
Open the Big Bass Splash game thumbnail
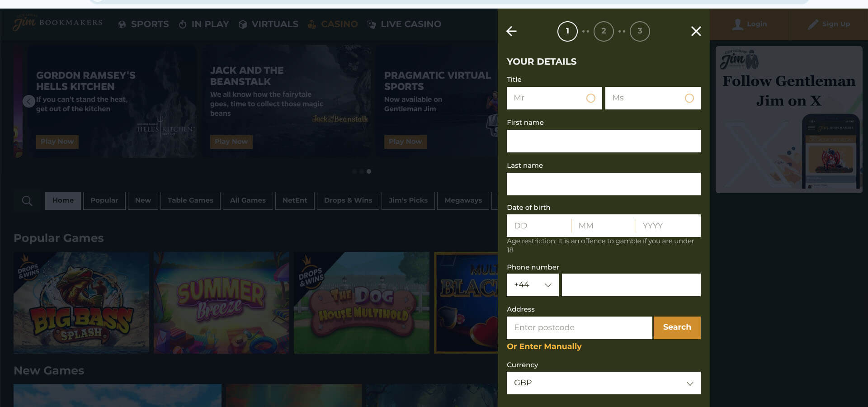coord(81,303)
